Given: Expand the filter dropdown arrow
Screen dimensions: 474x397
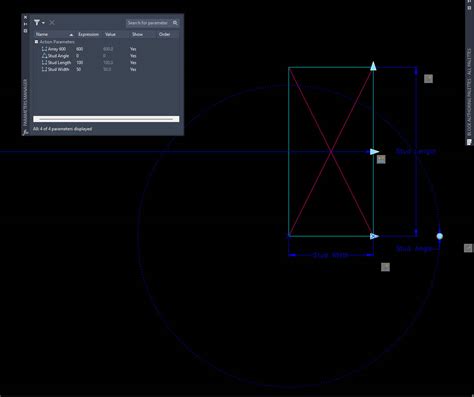Looking at the screenshot, I should point(43,23).
